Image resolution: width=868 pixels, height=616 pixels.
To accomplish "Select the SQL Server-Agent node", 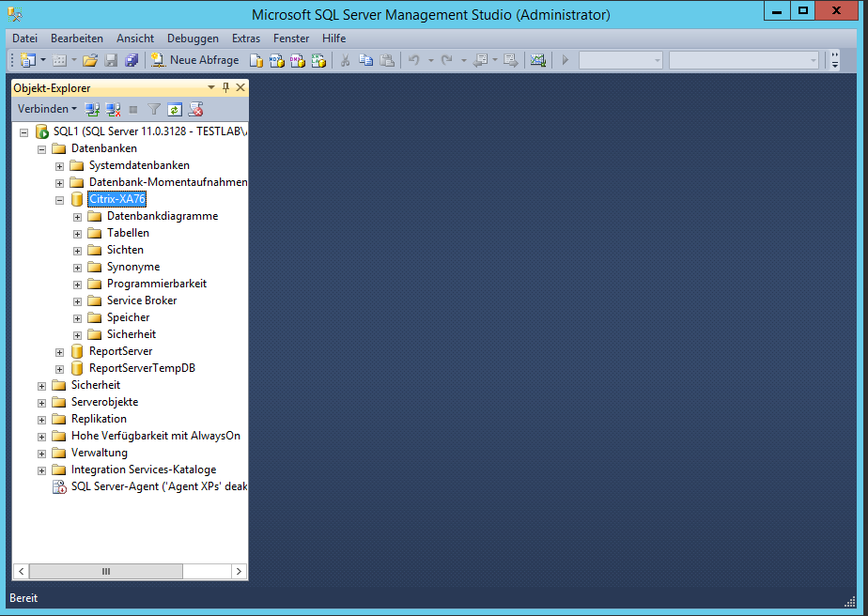I will point(159,486).
